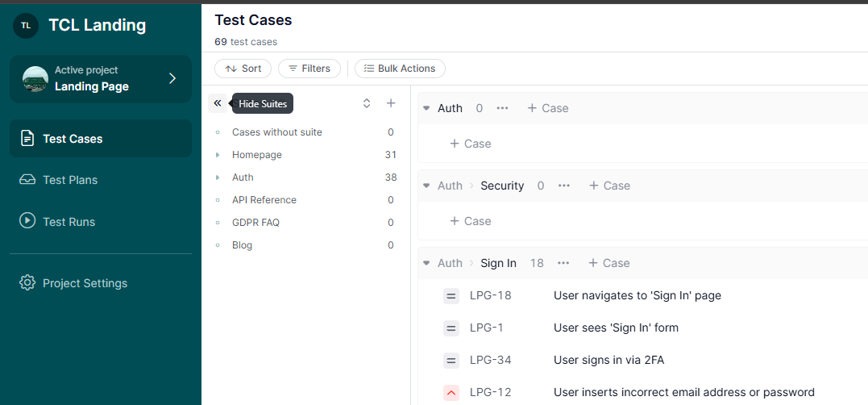
Task: Click the expand/collapse all suites icon
Action: [367, 103]
